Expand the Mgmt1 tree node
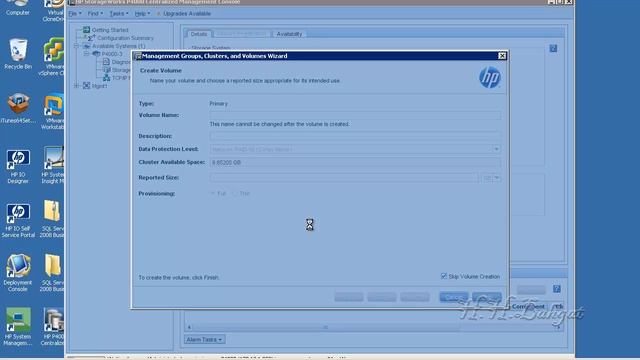 tap(76, 86)
